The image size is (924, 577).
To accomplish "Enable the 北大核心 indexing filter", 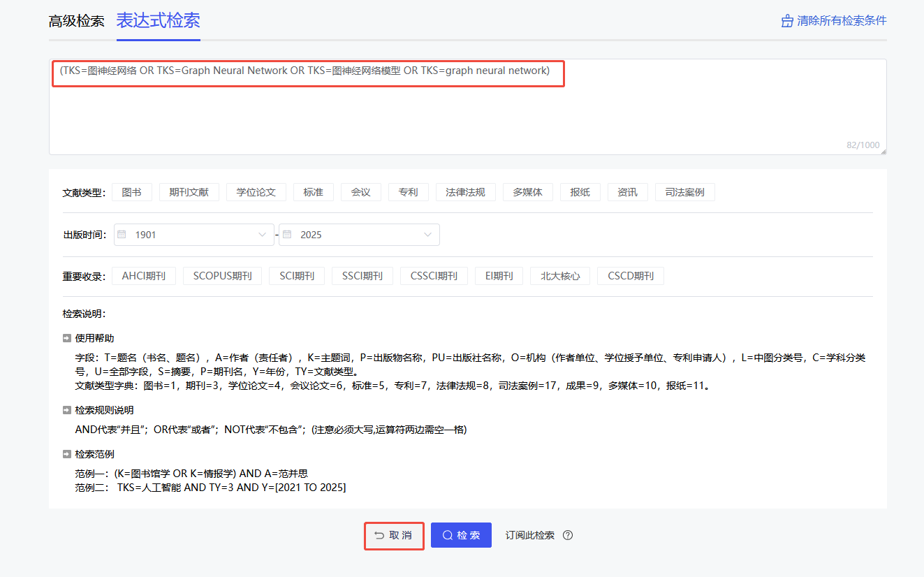I will tap(558, 275).
